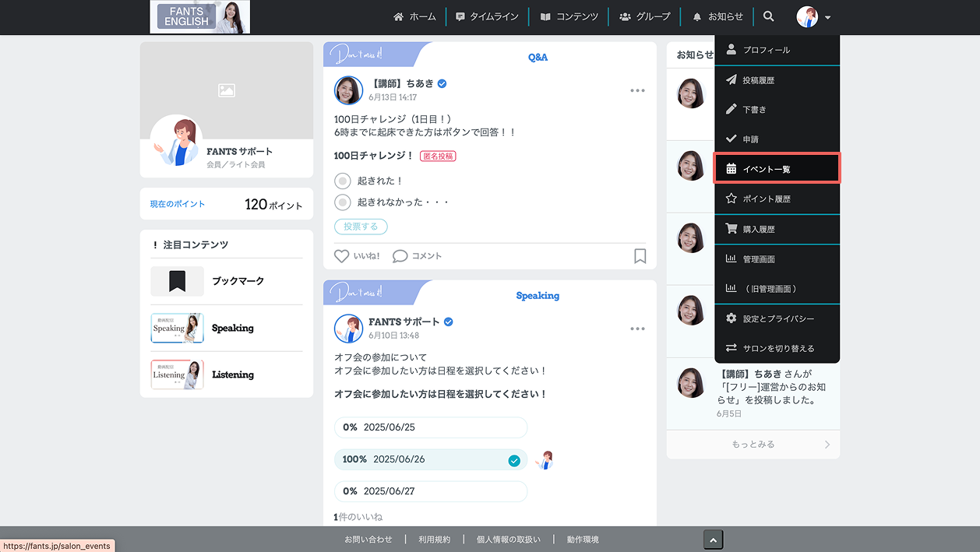The width and height of the screenshot is (980, 552).
Task: Collapse the user avatar dropdown arrow
Action: click(827, 17)
